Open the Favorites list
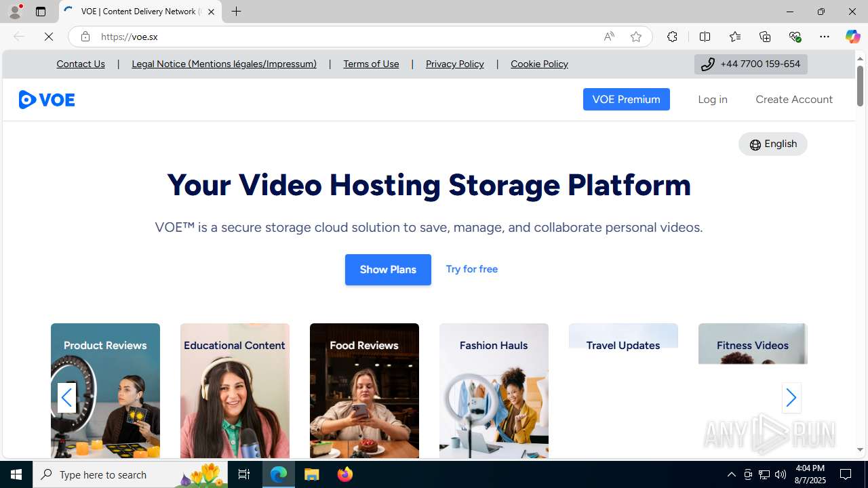Viewport: 868px width, 488px height. click(x=735, y=37)
